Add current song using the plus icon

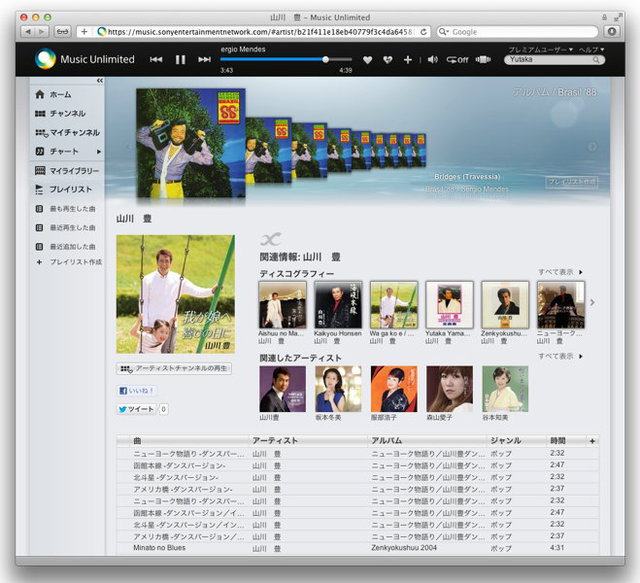[x=408, y=60]
